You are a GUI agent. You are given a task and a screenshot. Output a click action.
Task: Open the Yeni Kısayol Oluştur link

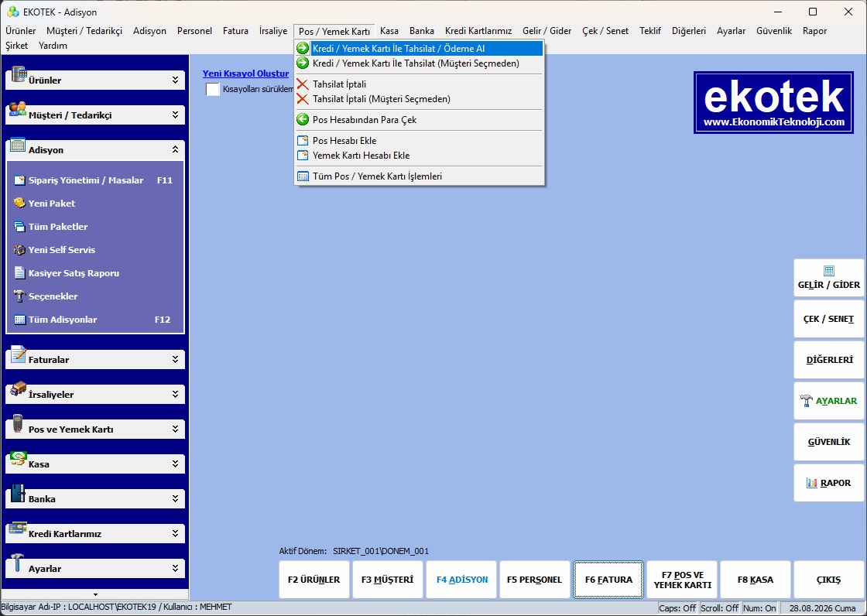245,74
